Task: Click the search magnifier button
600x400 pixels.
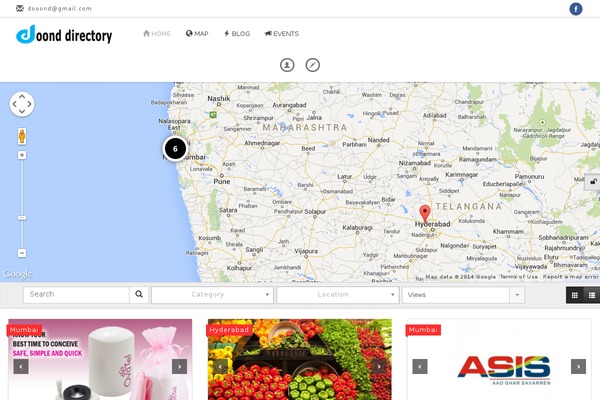Action: pyautogui.click(x=139, y=294)
